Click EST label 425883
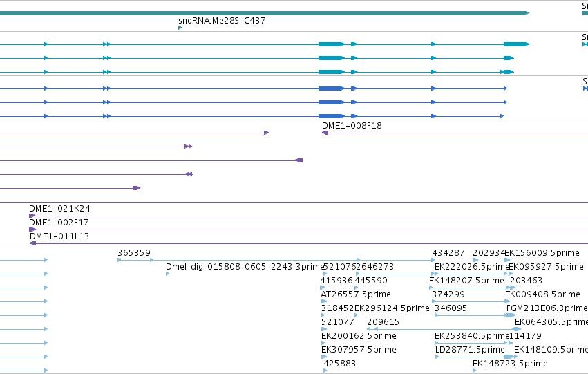The width and height of the screenshot is (588, 374). 340,364
